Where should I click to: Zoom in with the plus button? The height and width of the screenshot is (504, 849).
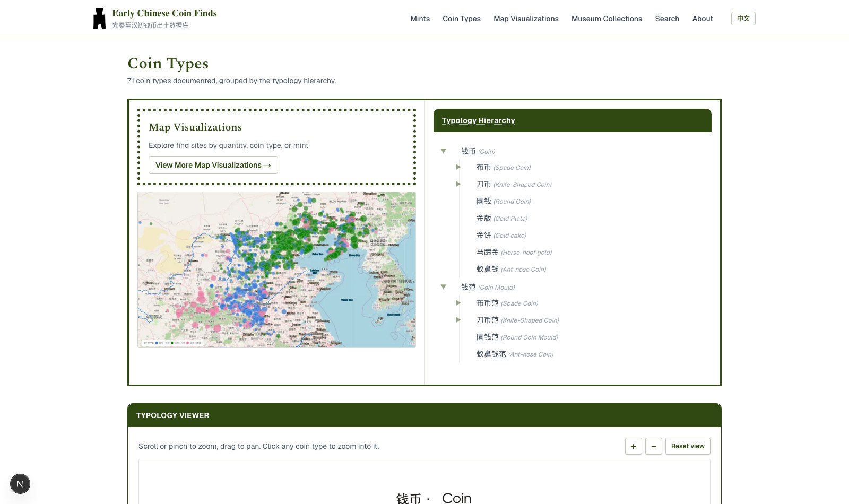(634, 446)
